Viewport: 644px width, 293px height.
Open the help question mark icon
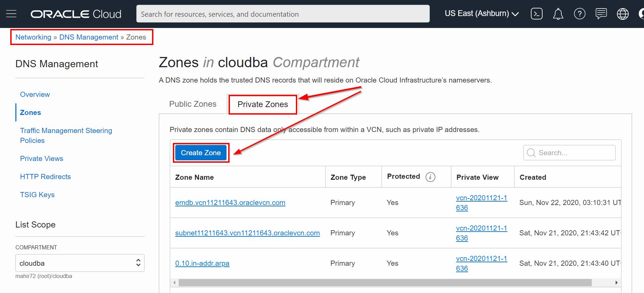pyautogui.click(x=579, y=14)
